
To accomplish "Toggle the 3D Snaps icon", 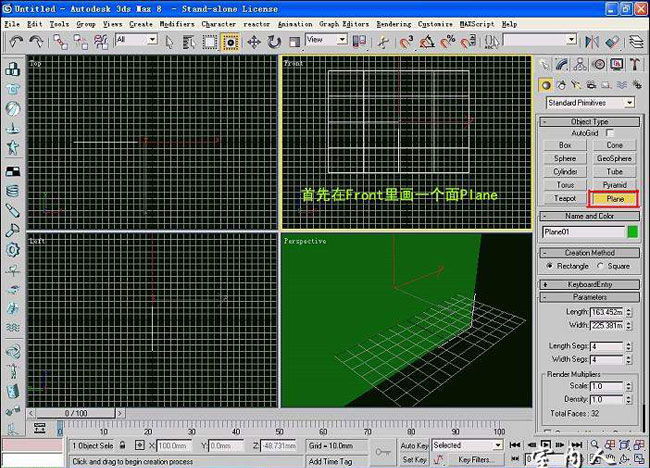I will 406,41.
